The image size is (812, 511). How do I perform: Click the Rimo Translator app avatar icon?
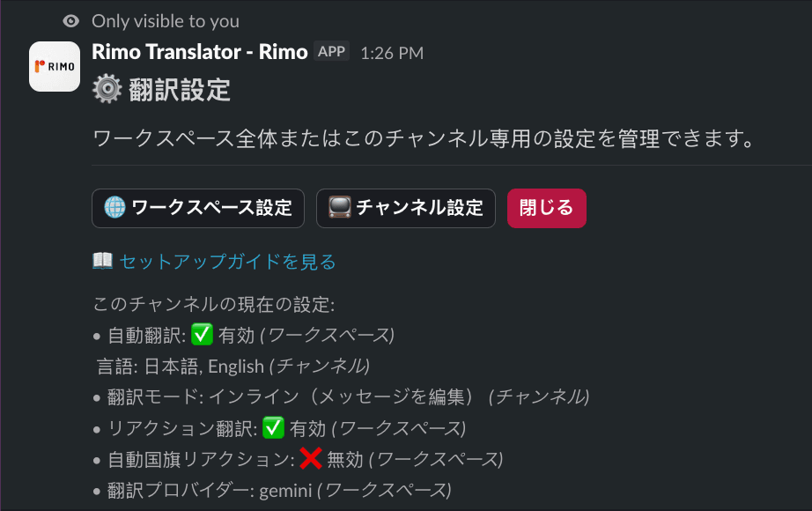pyautogui.click(x=54, y=66)
